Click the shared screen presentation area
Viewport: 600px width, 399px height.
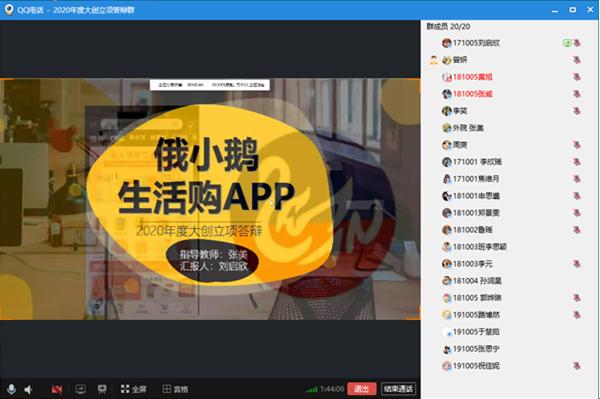coord(210,199)
